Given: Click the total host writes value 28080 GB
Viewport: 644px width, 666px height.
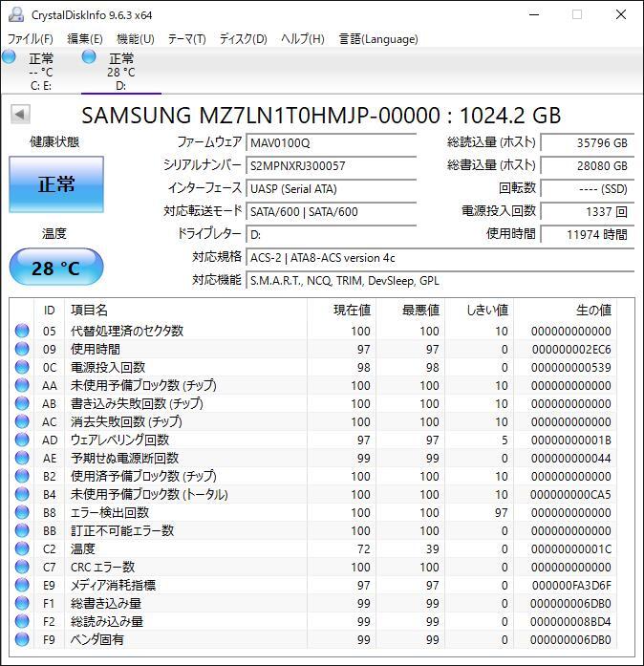Looking at the screenshot, I should (587, 165).
